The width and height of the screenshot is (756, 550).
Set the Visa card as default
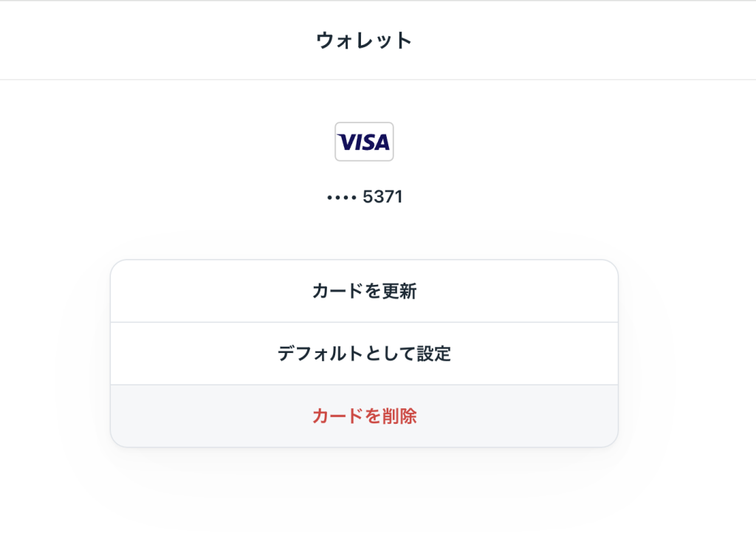click(364, 354)
